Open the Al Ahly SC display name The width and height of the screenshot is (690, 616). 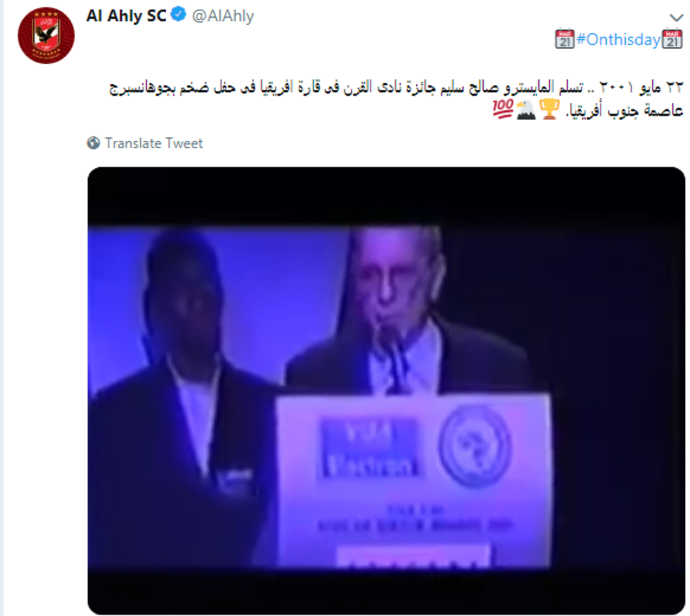coord(126,16)
